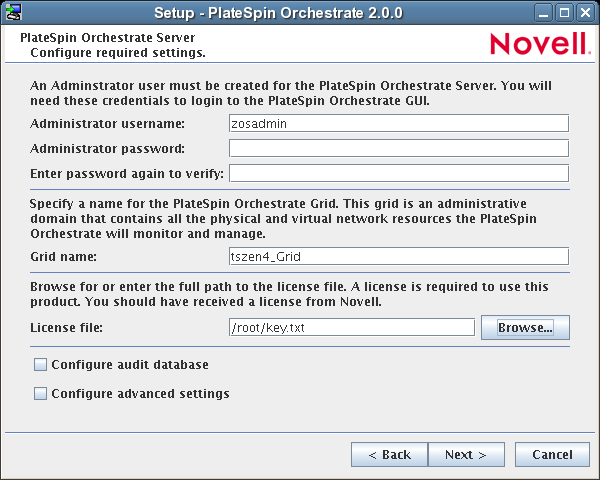Click the Novell logo
This screenshot has height=480, width=600.
(x=539, y=44)
